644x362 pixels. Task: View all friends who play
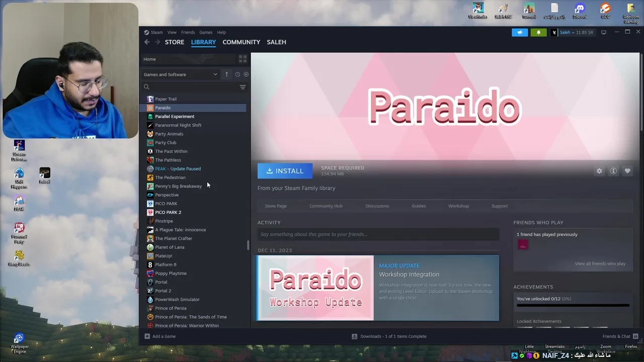click(600, 263)
